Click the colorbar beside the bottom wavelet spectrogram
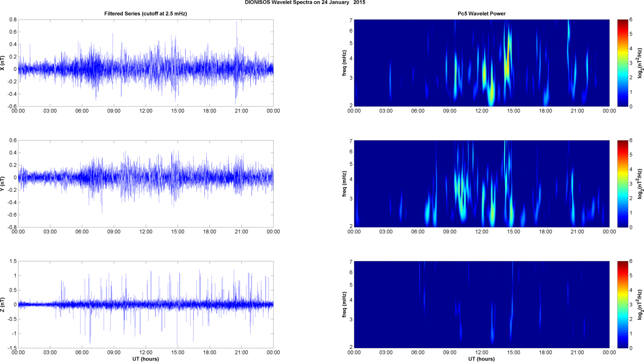The width and height of the screenshot is (644, 362). [622, 304]
